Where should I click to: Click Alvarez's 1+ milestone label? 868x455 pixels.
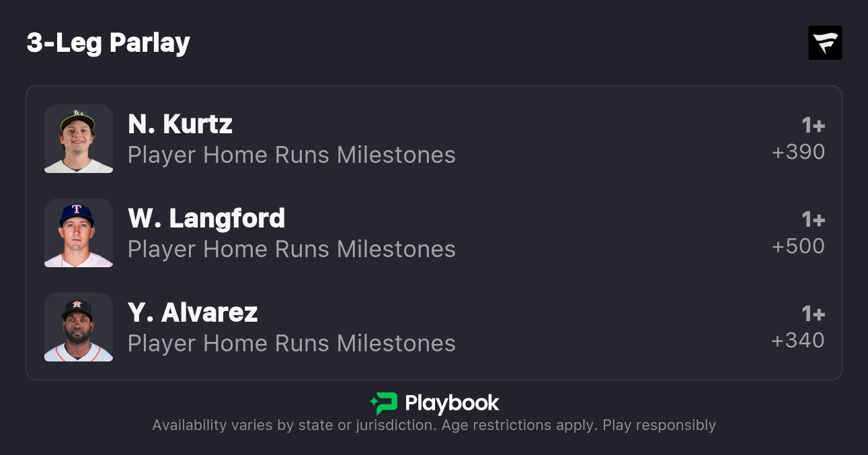coord(813,314)
